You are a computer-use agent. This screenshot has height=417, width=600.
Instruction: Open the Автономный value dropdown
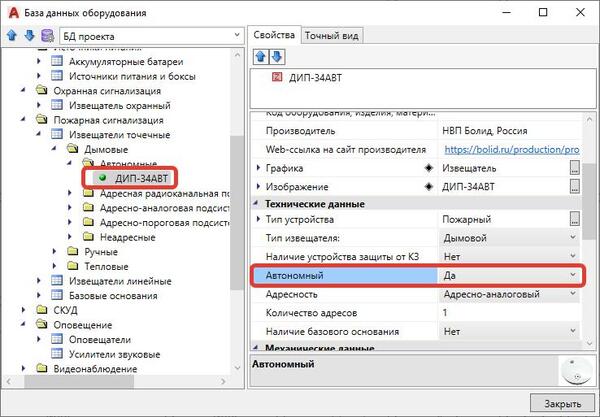(x=572, y=274)
